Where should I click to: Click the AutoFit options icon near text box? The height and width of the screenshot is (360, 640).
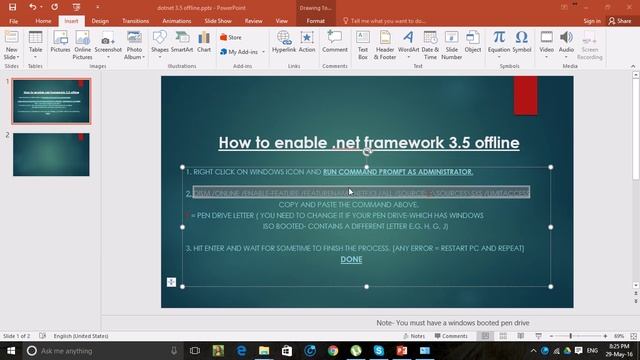coord(171,282)
